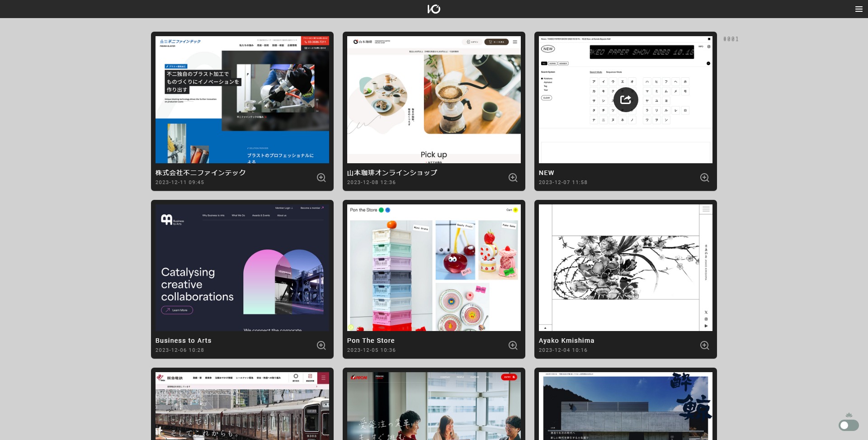This screenshot has height=440, width=868.
Task: Open the 株式会社不二ファインテック thumbnail
Action: point(242,99)
